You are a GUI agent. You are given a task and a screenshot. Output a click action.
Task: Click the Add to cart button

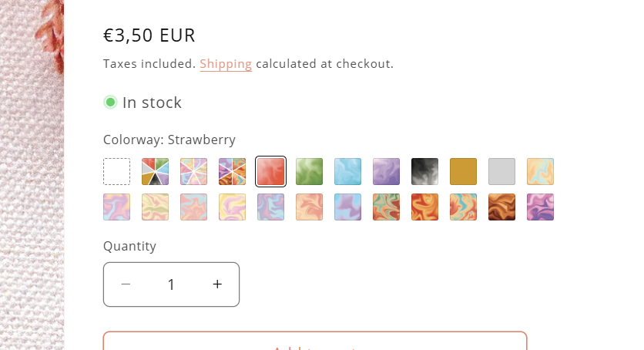click(x=315, y=341)
